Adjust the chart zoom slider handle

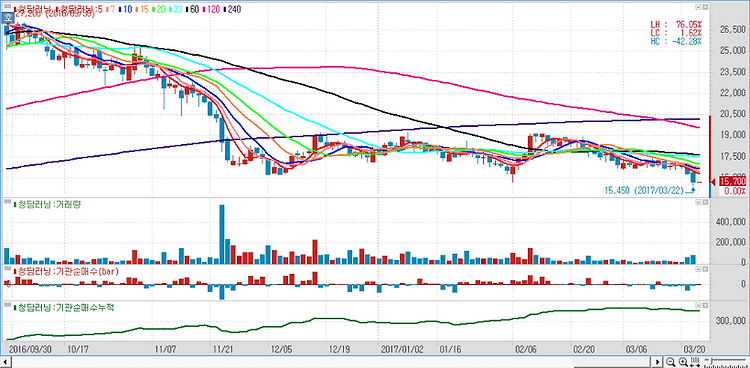711,360
